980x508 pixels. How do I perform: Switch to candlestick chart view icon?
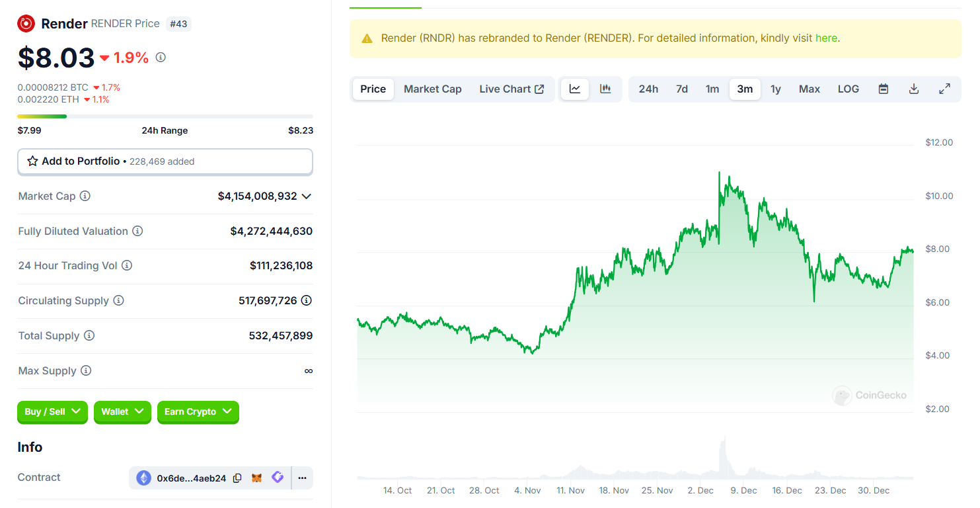(605, 89)
